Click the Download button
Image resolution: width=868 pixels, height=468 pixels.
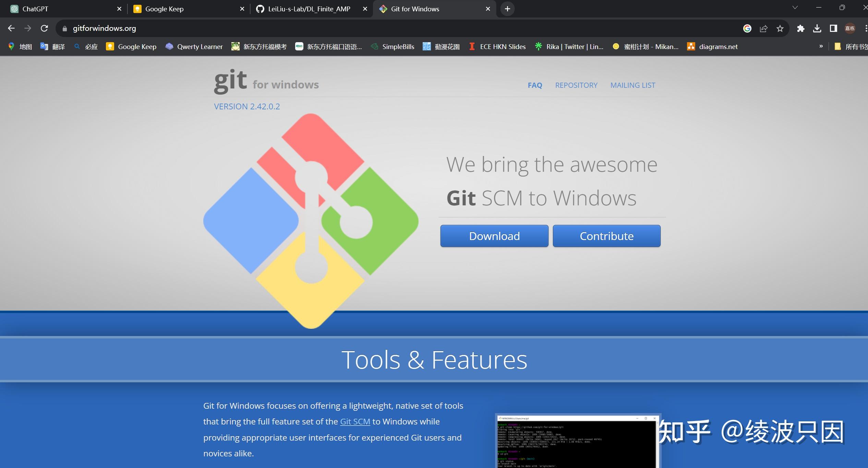click(x=494, y=236)
